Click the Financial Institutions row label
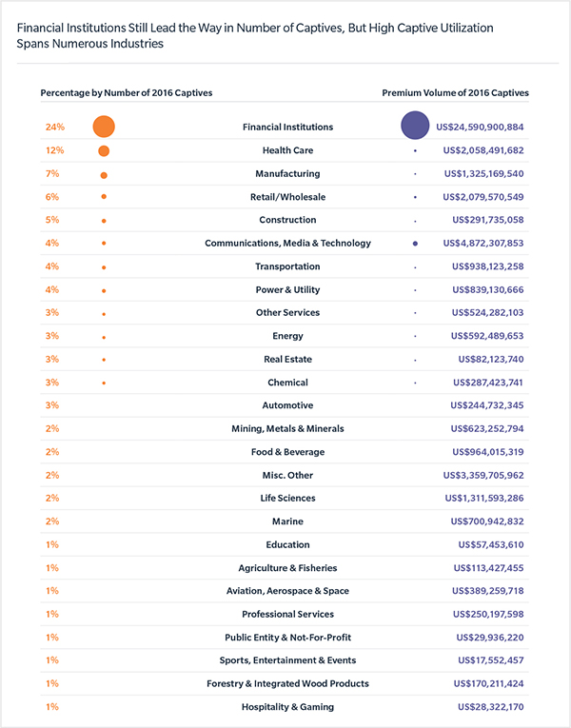This screenshot has width=571, height=728. pos(287,127)
